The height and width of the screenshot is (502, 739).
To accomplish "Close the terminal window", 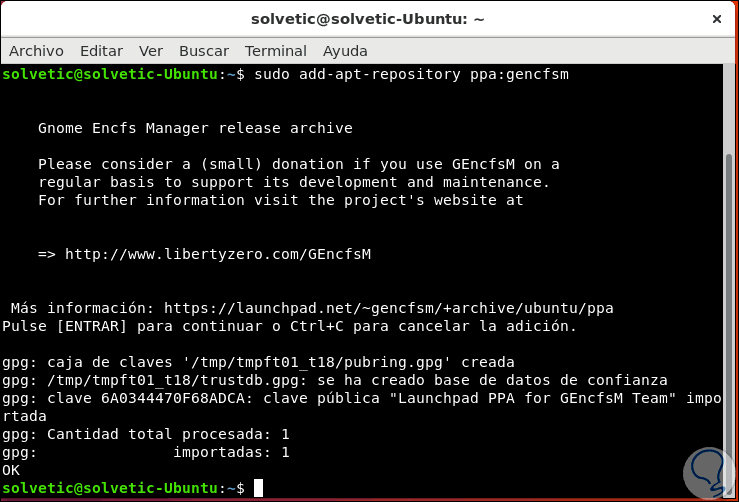I will click(716, 19).
